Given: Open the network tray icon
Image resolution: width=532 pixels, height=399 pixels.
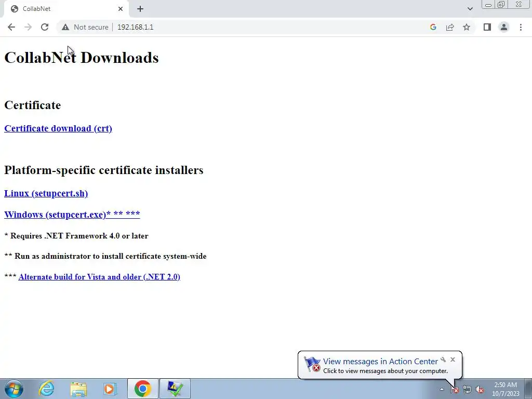Looking at the screenshot, I should 467,390.
